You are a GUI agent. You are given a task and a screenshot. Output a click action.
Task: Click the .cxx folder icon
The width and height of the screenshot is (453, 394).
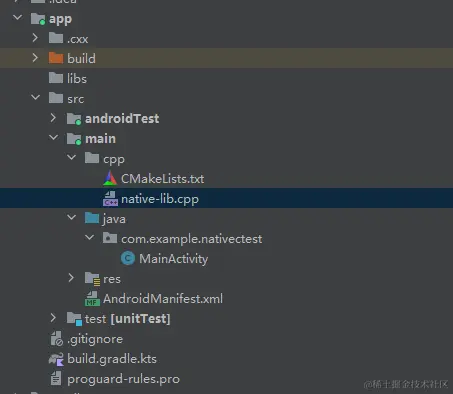click(x=56, y=38)
